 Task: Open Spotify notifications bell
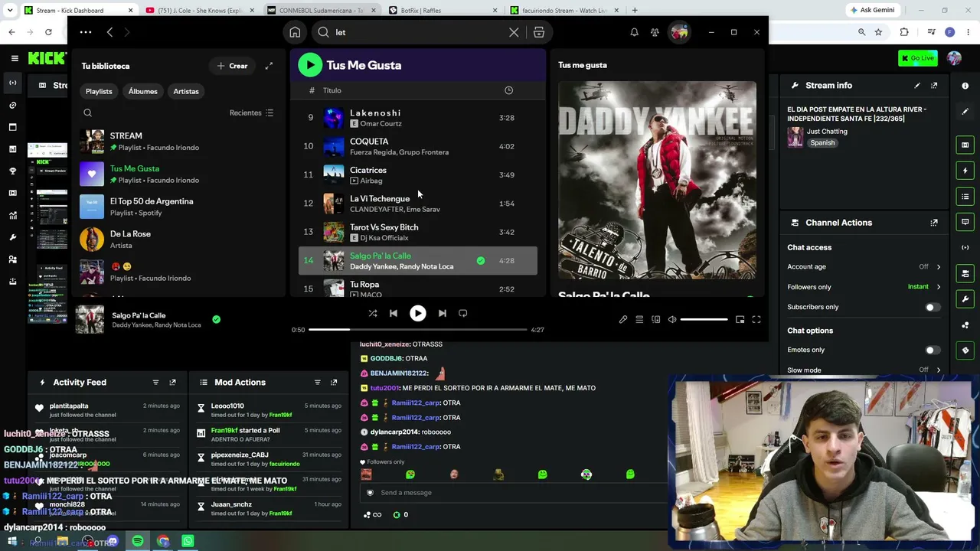pyautogui.click(x=634, y=32)
